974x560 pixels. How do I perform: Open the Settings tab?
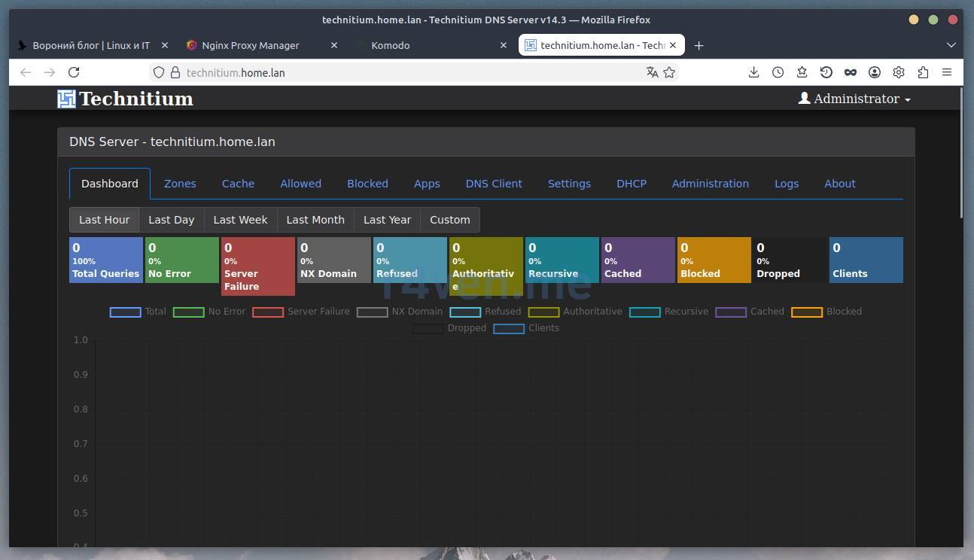tap(569, 184)
